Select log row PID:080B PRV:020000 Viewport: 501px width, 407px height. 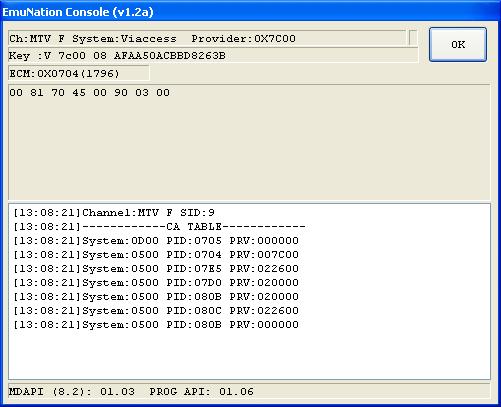pyautogui.click(x=156, y=297)
